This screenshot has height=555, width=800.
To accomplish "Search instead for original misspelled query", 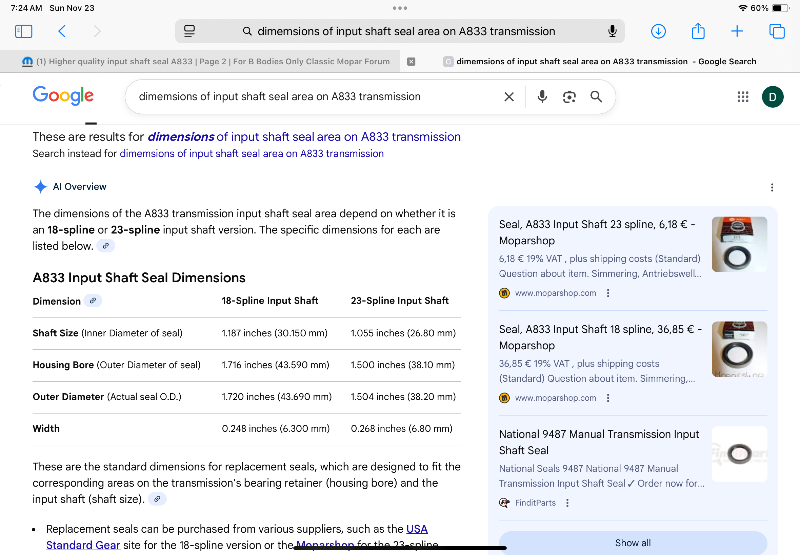I will coord(251,154).
